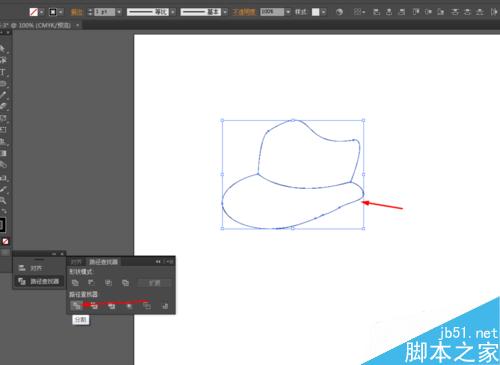Click the Exclude shape mode icon
500x365 pixels.
125,283
